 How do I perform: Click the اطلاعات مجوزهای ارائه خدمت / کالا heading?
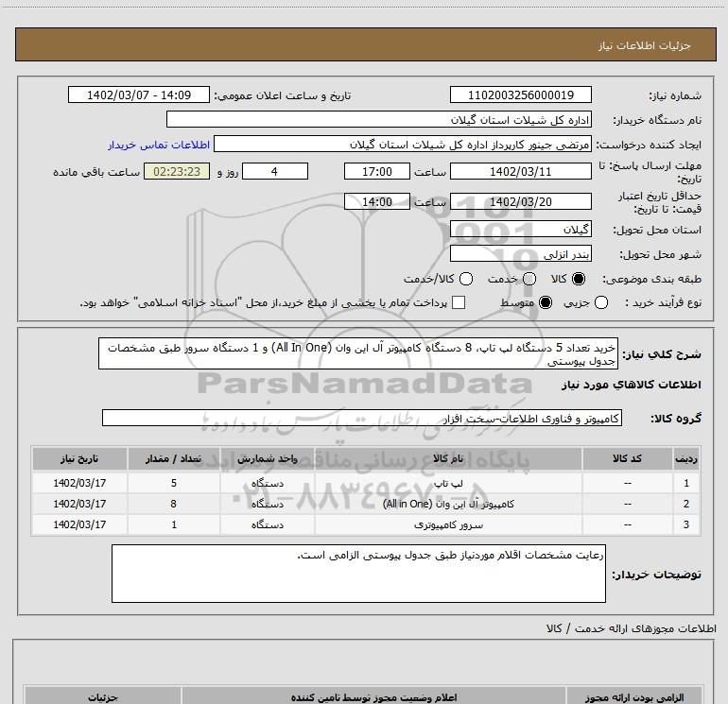click(631, 628)
